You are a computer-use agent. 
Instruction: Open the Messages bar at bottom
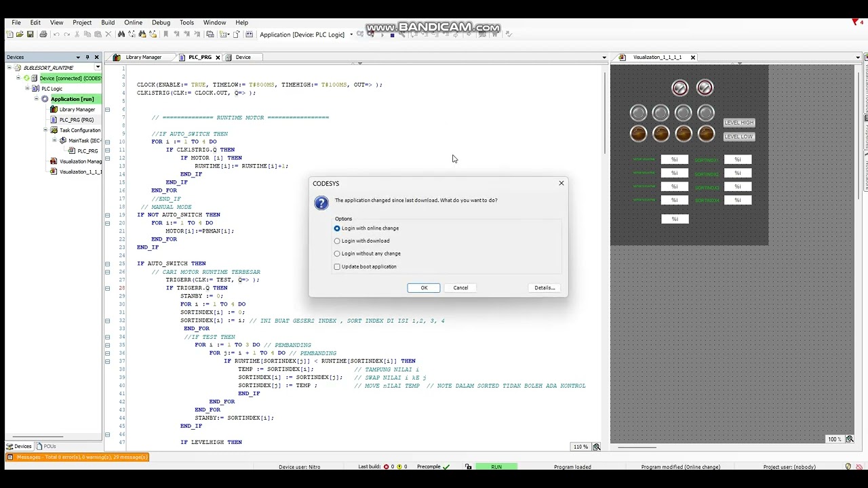[x=78, y=457]
